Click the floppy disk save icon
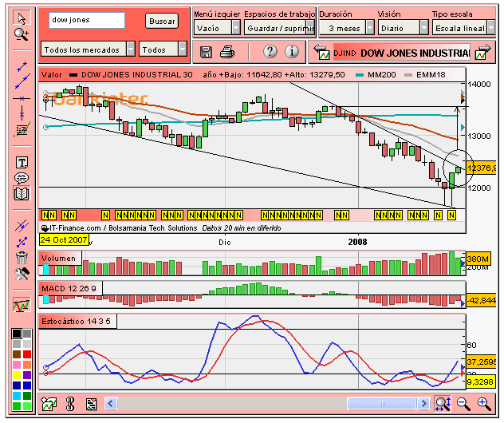Screen dimensions: 504x423 206,52
